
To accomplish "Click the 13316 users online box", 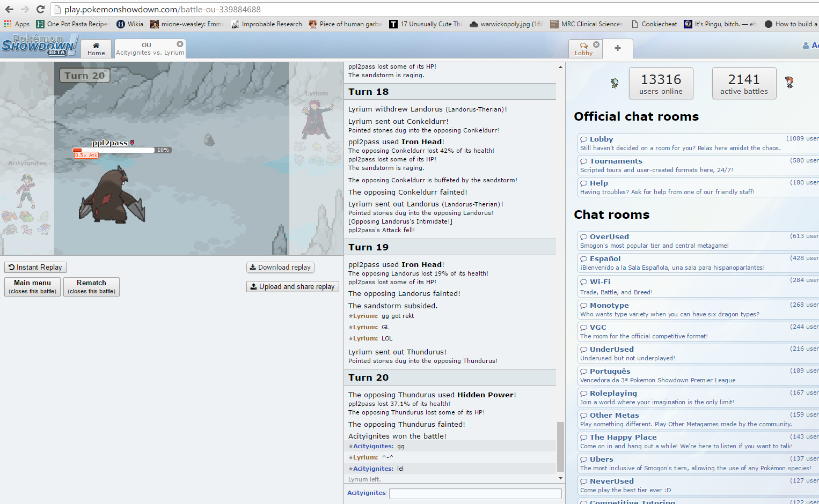I will point(661,83).
